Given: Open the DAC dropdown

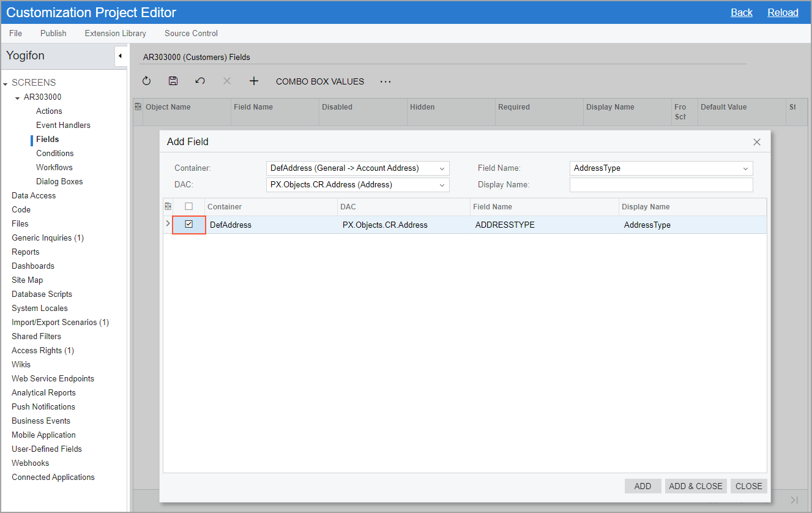Looking at the screenshot, I should 442,185.
